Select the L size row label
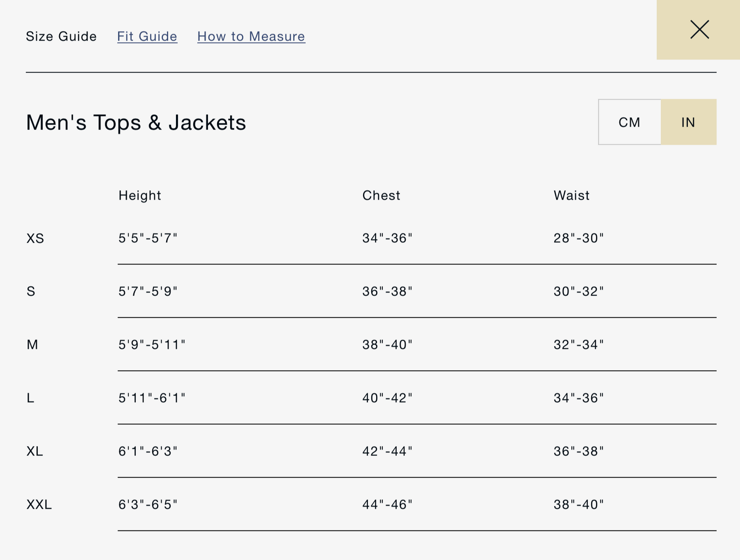 coord(30,398)
